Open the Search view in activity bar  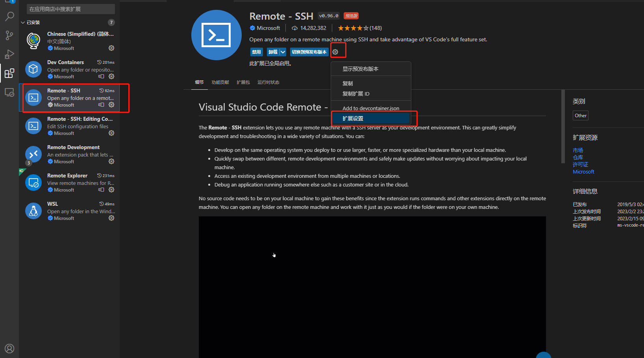coord(9,17)
